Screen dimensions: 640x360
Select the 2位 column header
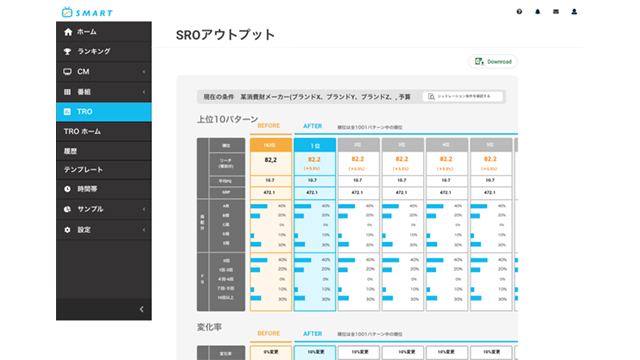[x=358, y=145]
